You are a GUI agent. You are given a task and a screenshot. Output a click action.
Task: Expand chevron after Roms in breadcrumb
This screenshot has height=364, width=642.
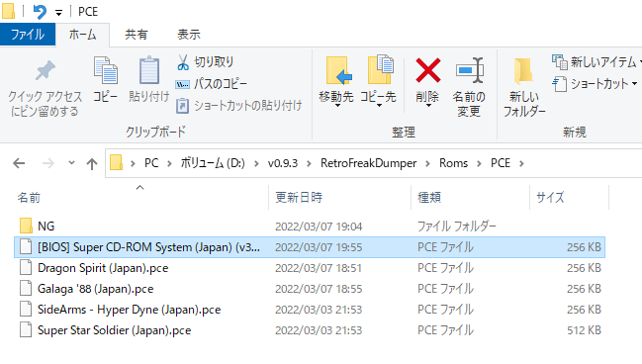click(479, 163)
